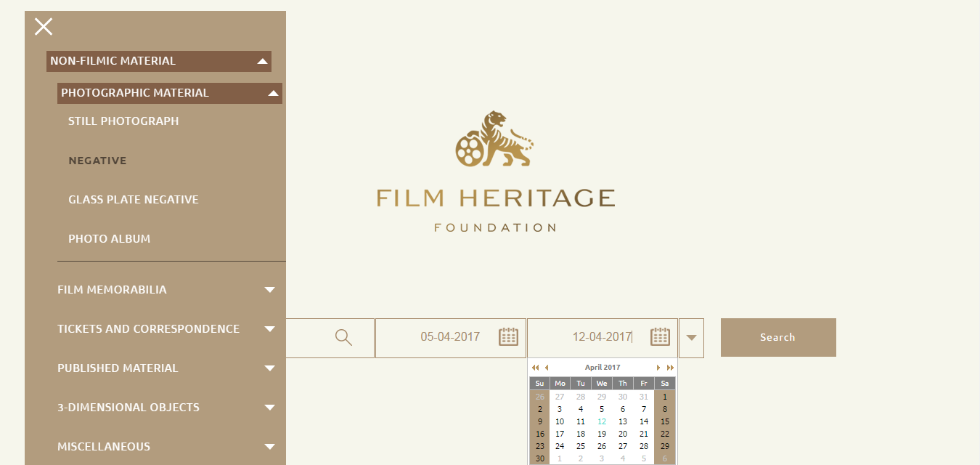The height and width of the screenshot is (465, 980).
Task: Click the start date field 05-04-2017
Action: coord(450,337)
